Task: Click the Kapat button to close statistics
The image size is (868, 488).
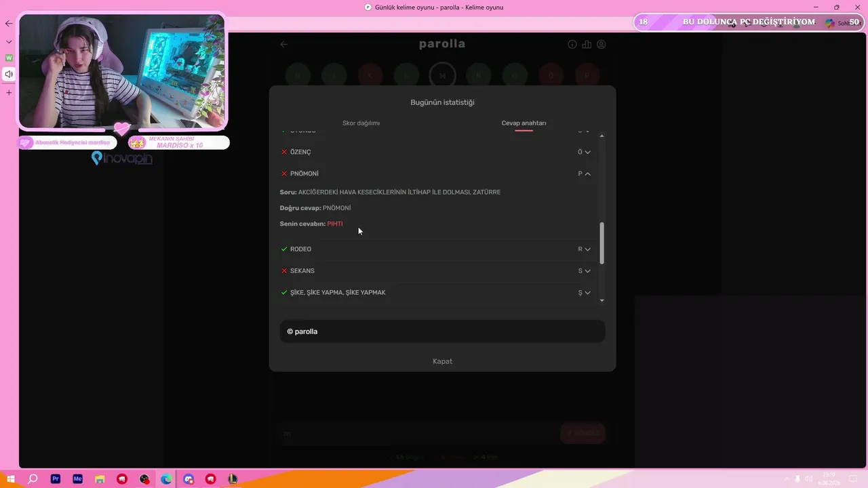Action: tap(442, 361)
